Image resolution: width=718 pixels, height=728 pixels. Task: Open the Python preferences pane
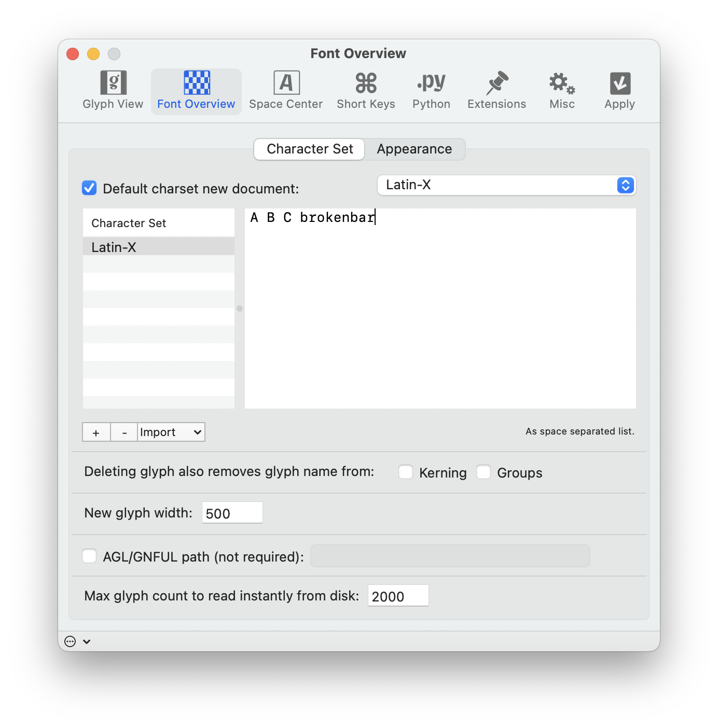[x=431, y=91]
